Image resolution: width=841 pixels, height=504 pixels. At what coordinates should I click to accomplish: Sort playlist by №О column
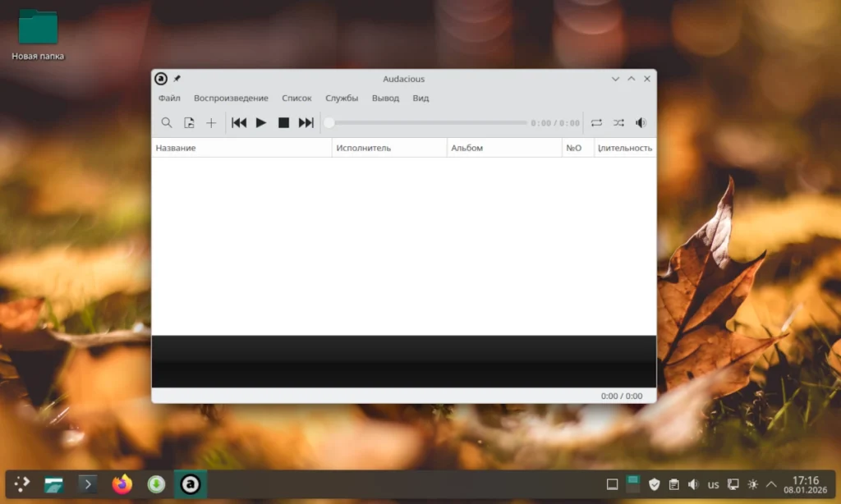(x=577, y=148)
